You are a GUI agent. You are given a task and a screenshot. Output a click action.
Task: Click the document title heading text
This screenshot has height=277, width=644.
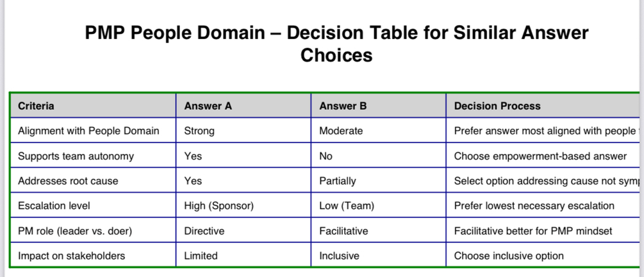[x=336, y=44]
